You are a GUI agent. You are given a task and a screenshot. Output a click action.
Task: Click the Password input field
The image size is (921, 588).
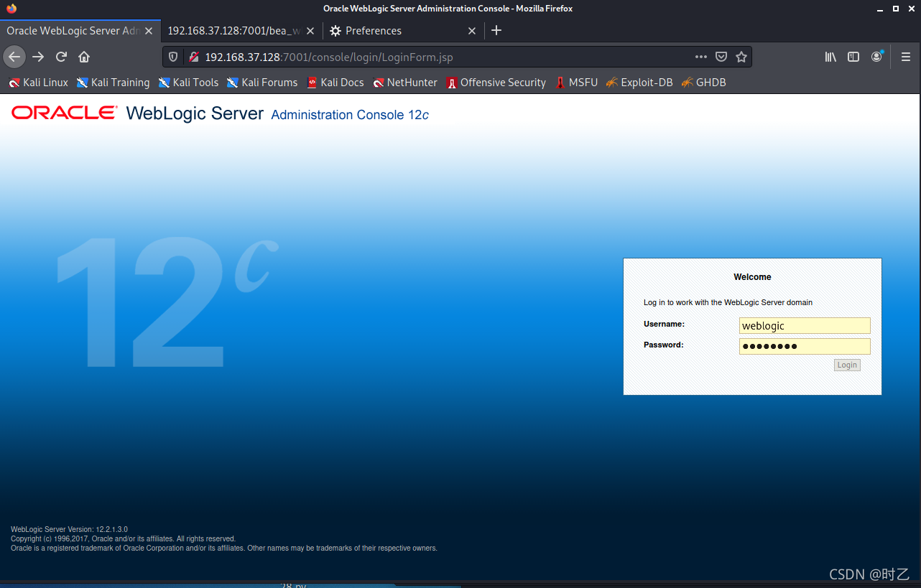805,347
